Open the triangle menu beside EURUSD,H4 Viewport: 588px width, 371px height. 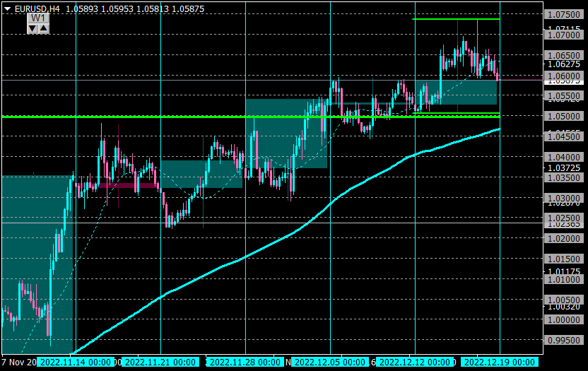coord(7,8)
